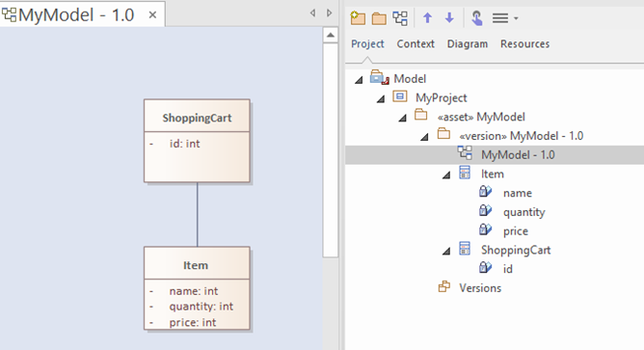644x350 pixels.
Task: Click the «version» package folder icon
Action: [443, 133]
